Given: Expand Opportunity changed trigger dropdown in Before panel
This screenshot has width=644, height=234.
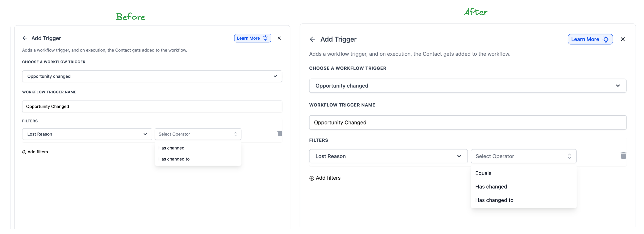Looking at the screenshot, I should coord(152,76).
